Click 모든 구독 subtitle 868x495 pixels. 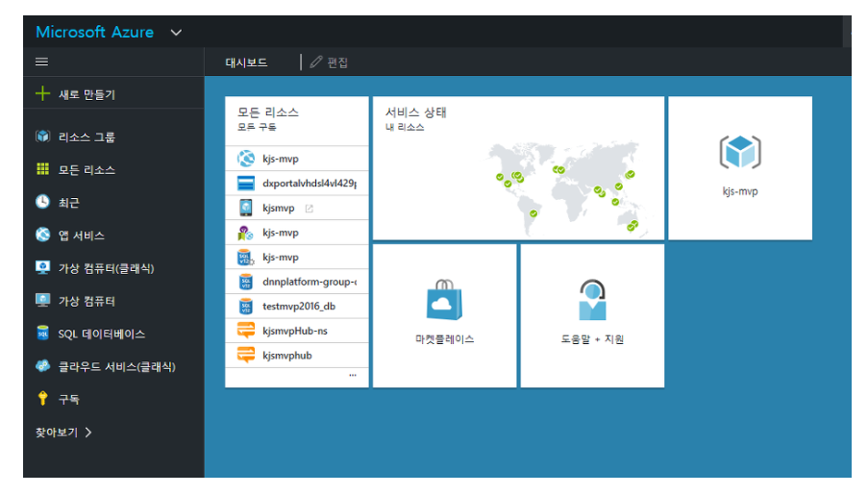pyautogui.click(x=257, y=127)
